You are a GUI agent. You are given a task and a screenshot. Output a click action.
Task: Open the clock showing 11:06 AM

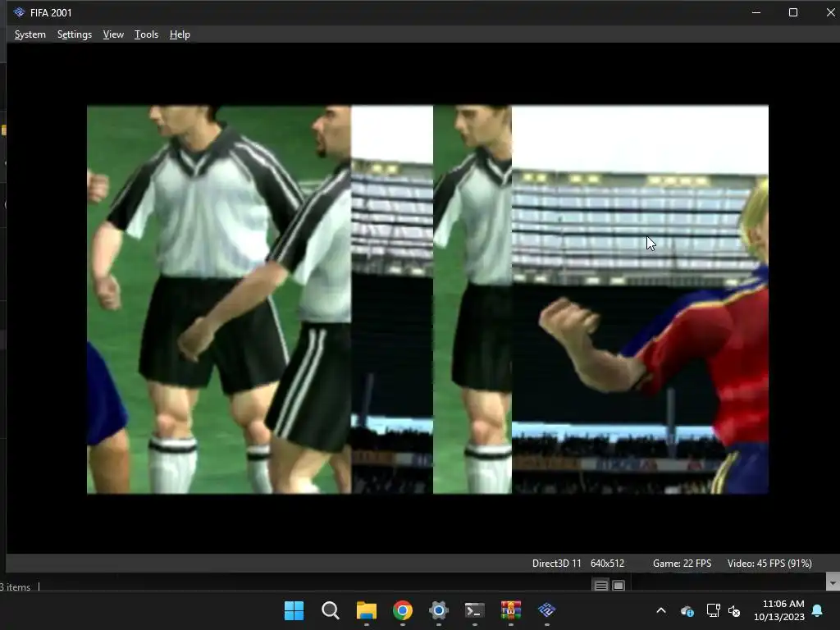pyautogui.click(x=779, y=610)
